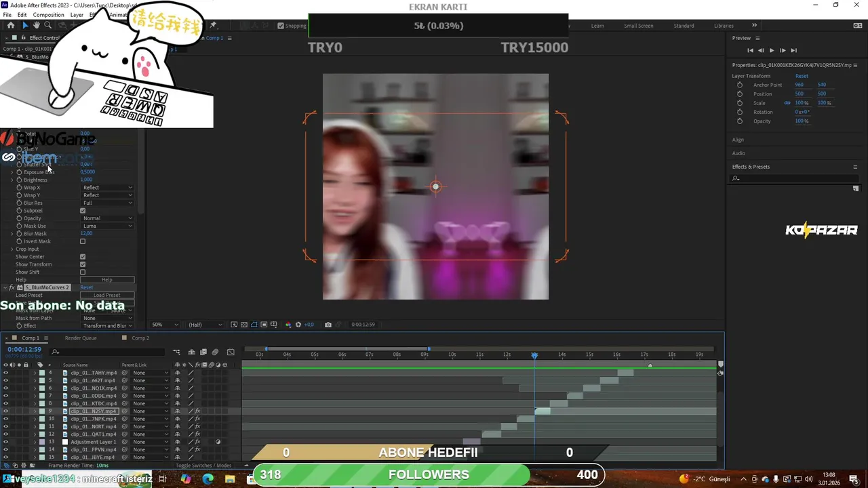Open parent None dropdown for clip_01...QAT1.mp4
The image size is (868, 488).
click(151, 434)
